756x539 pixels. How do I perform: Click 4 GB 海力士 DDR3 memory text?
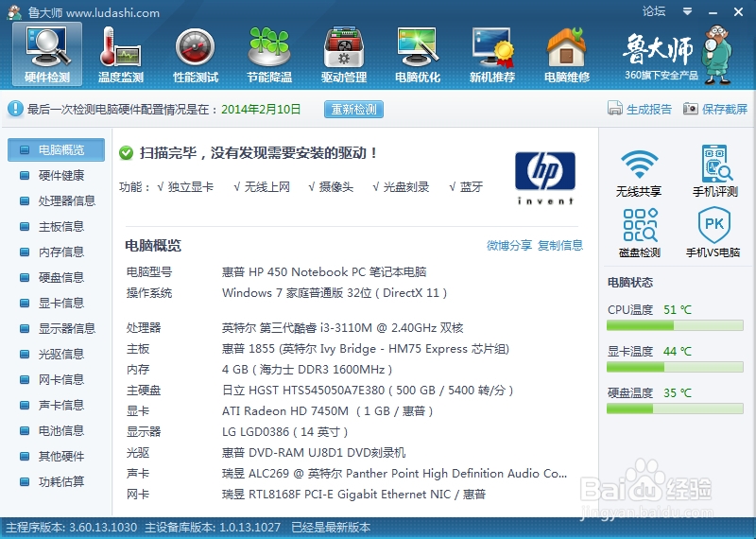click(307, 370)
